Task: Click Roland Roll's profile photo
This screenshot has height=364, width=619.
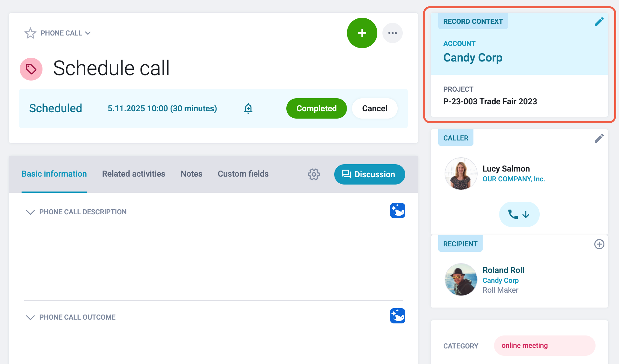Action: click(x=461, y=280)
